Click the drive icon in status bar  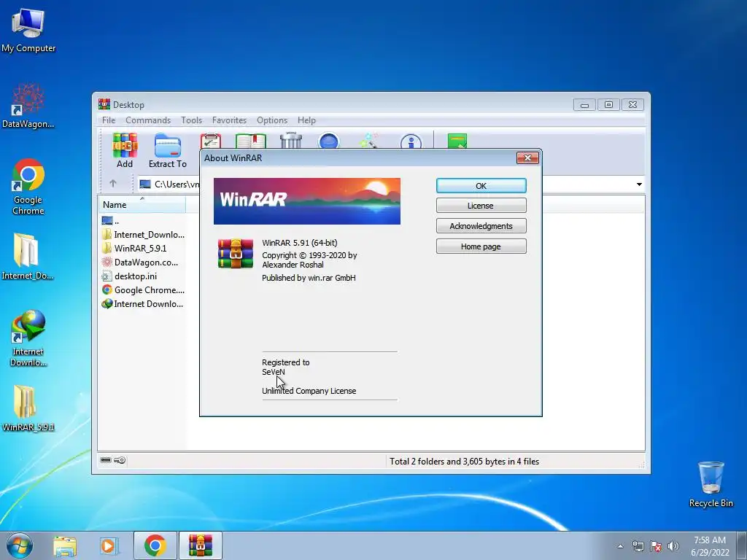tap(106, 460)
